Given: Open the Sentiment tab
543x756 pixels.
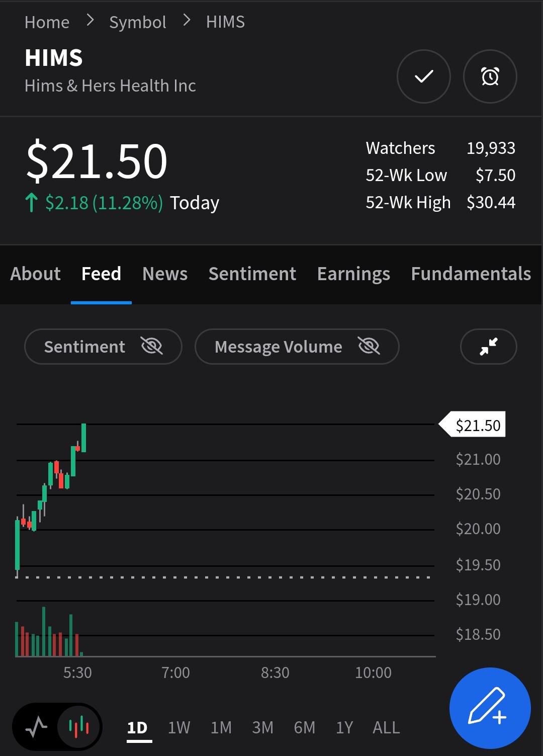Looking at the screenshot, I should point(252,274).
